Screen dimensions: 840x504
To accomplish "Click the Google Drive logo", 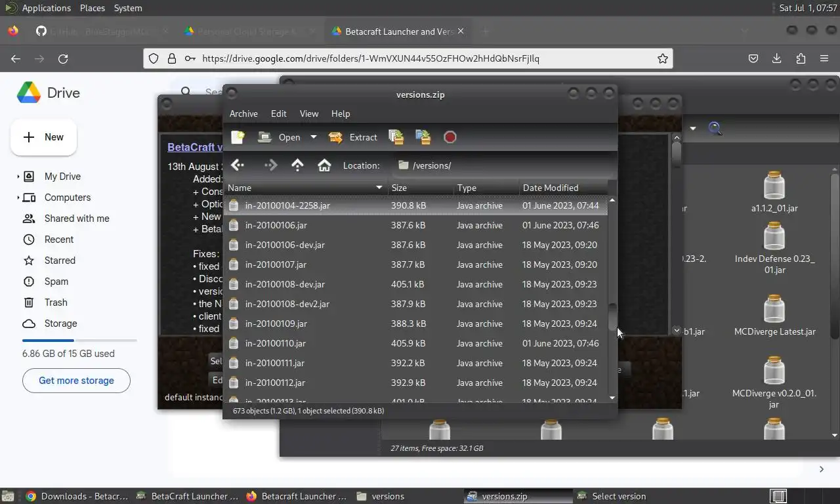I will tap(48, 93).
